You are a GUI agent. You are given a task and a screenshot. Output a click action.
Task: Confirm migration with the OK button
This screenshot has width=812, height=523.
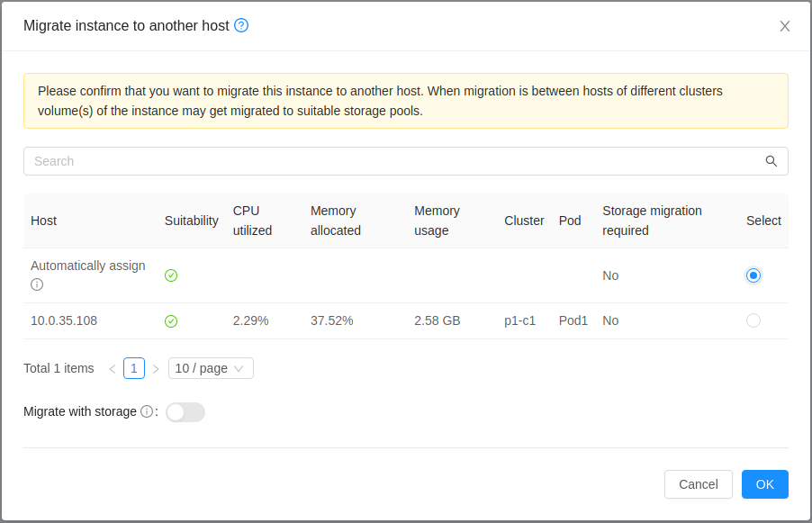[765, 484]
